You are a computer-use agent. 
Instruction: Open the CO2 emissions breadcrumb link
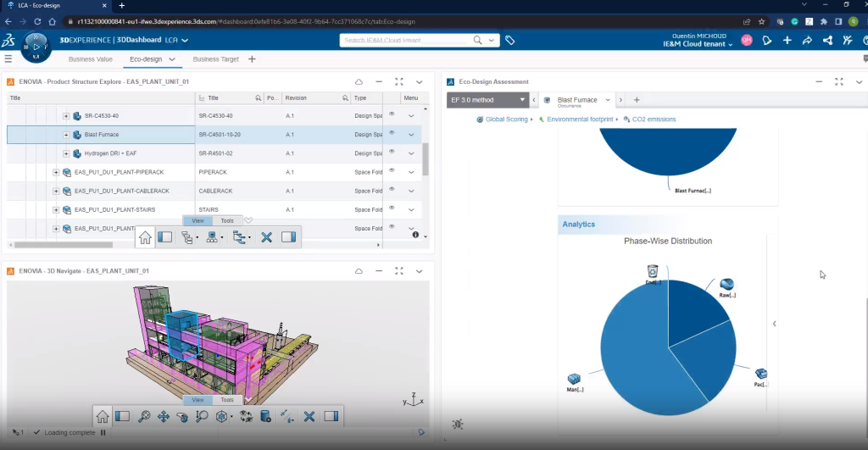[x=654, y=119]
